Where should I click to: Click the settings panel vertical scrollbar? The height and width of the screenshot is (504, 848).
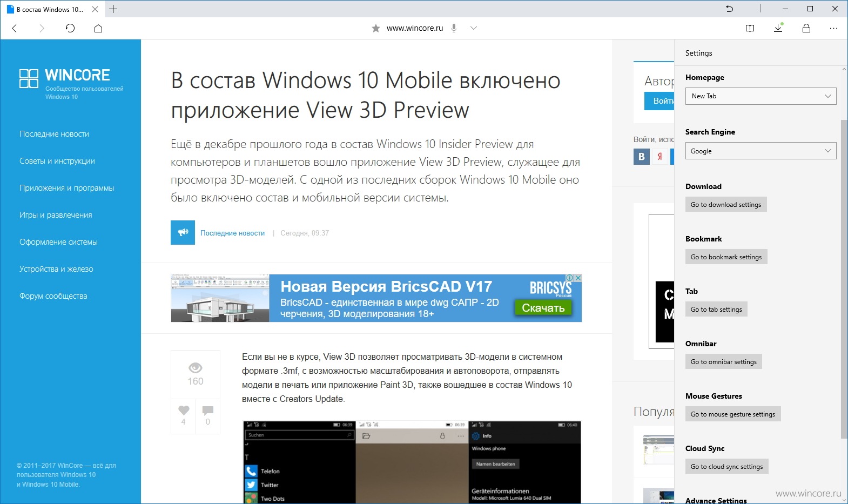(x=844, y=278)
